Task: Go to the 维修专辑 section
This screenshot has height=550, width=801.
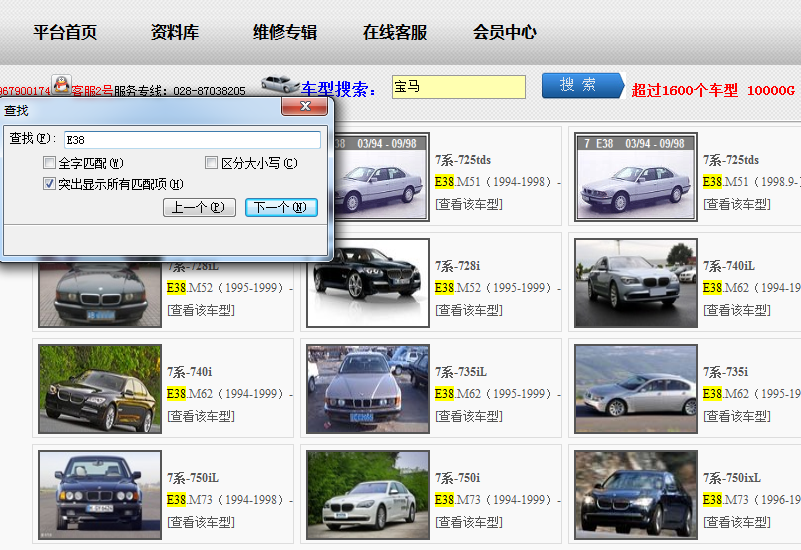Action: tap(285, 32)
